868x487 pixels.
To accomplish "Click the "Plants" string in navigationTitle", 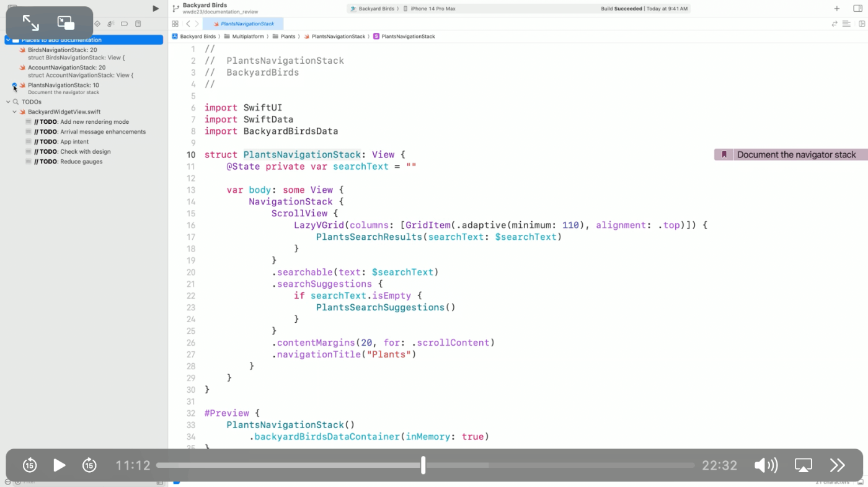I will pos(389,354).
